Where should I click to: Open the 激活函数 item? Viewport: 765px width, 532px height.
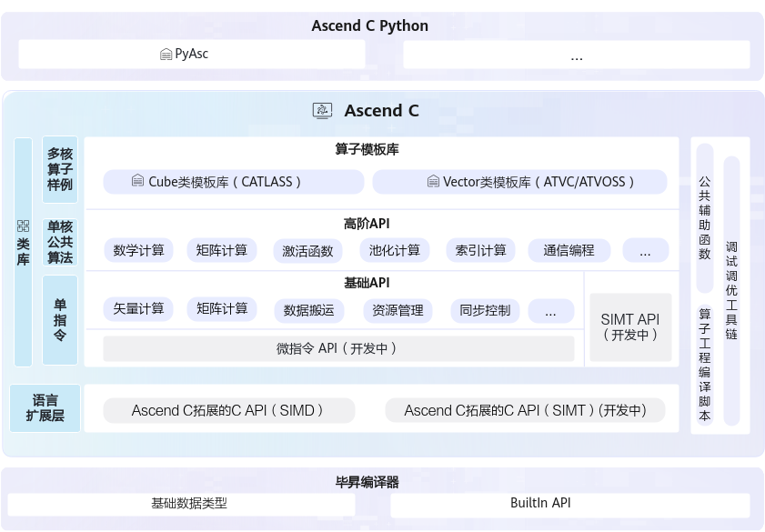pyautogui.click(x=307, y=251)
